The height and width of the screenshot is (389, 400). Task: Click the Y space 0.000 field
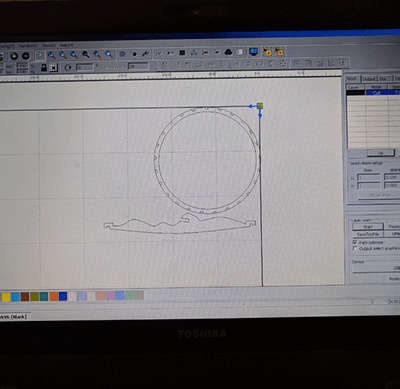click(x=392, y=185)
